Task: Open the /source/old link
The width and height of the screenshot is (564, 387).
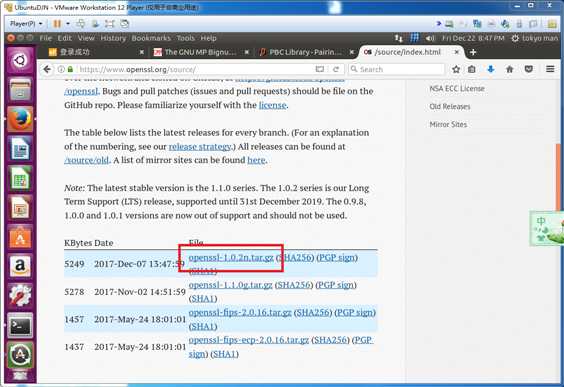Action: (86, 160)
